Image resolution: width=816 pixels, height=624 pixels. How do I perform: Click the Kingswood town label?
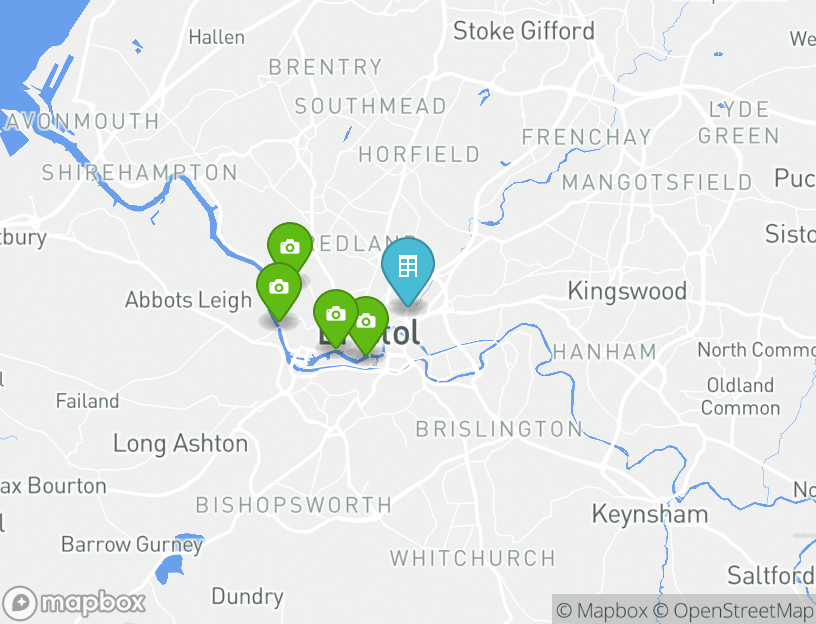pyautogui.click(x=627, y=291)
